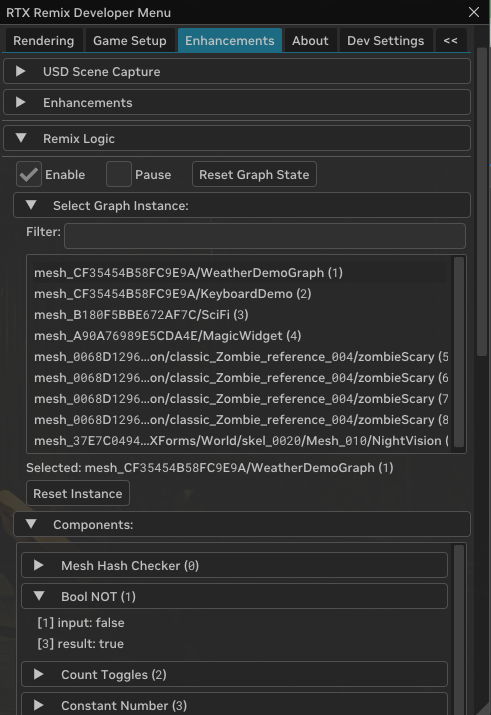Viewport: 491px width, 715px height.
Task: Select the KeyboardDemo (2) graph instance
Action: 241,294
